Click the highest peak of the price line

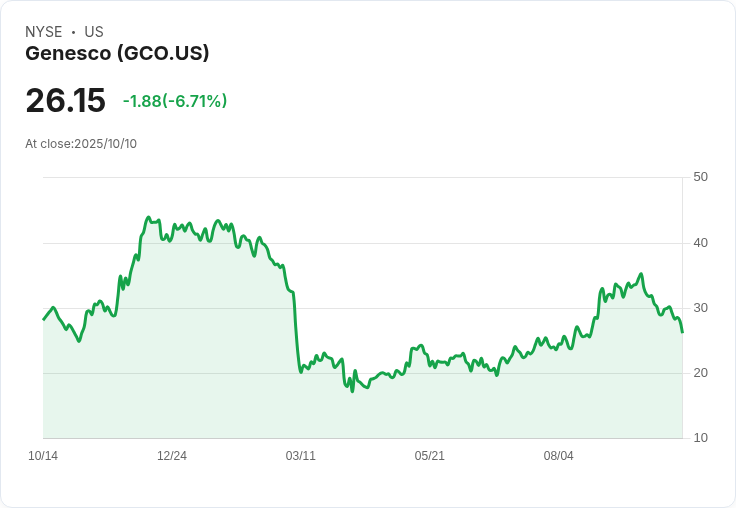[x=148, y=217]
